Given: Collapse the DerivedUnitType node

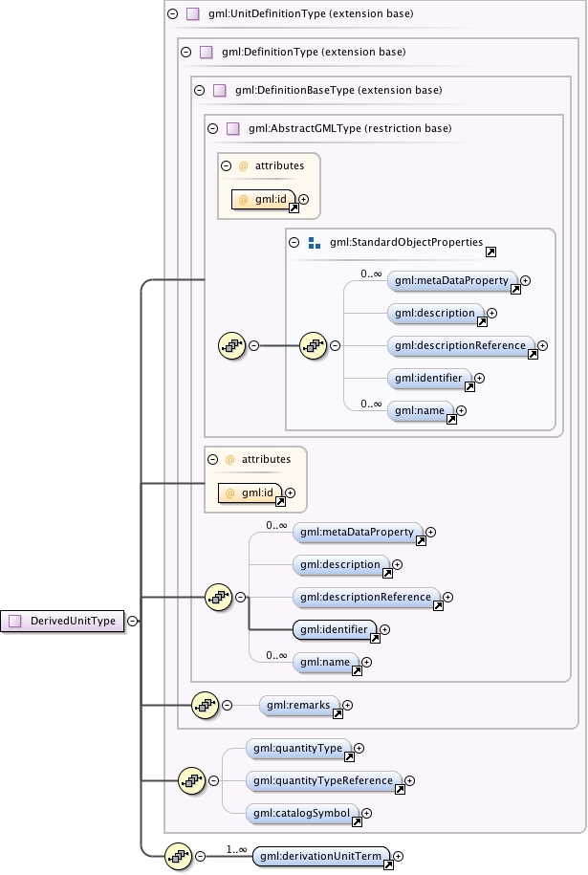Looking at the screenshot, I should [x=132, y=621].
